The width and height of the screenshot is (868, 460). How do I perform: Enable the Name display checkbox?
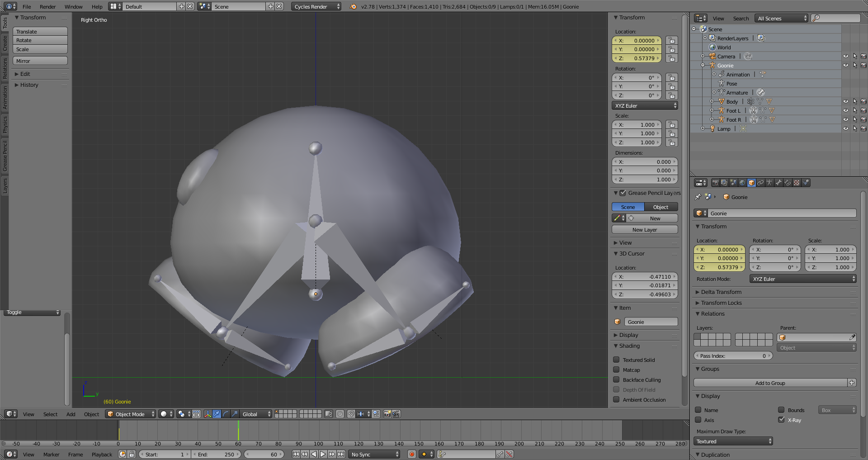coord(698,410)
